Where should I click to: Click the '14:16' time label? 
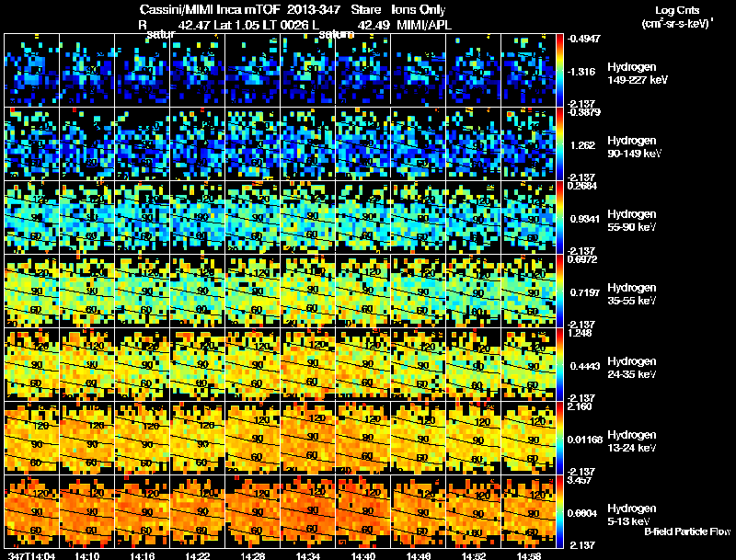pyautogui.click(x=143, y=555)
